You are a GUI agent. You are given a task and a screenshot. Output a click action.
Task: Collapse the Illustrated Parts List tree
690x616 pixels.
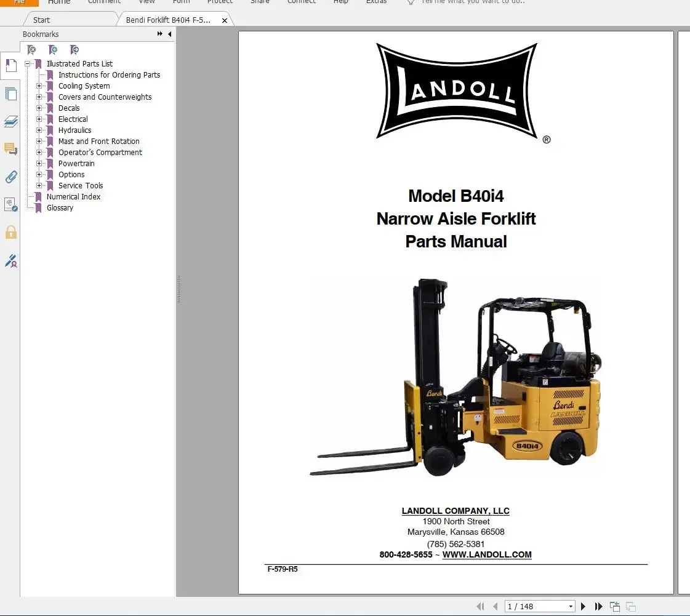click(28, 64)
